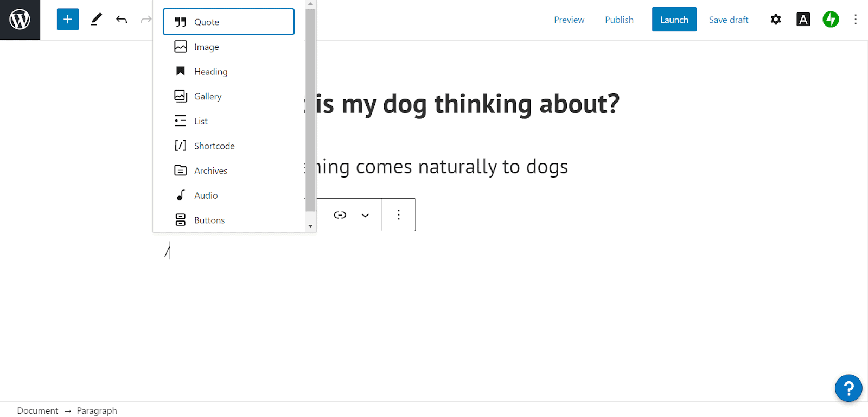The height and width of the screenshot is (417, 868).
Task: Click the Publish button
Action: 619,20
